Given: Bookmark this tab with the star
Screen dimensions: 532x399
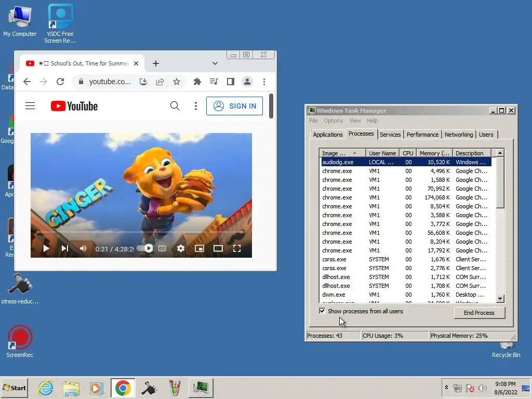Looking at the screenshot, I should [177, 82].
